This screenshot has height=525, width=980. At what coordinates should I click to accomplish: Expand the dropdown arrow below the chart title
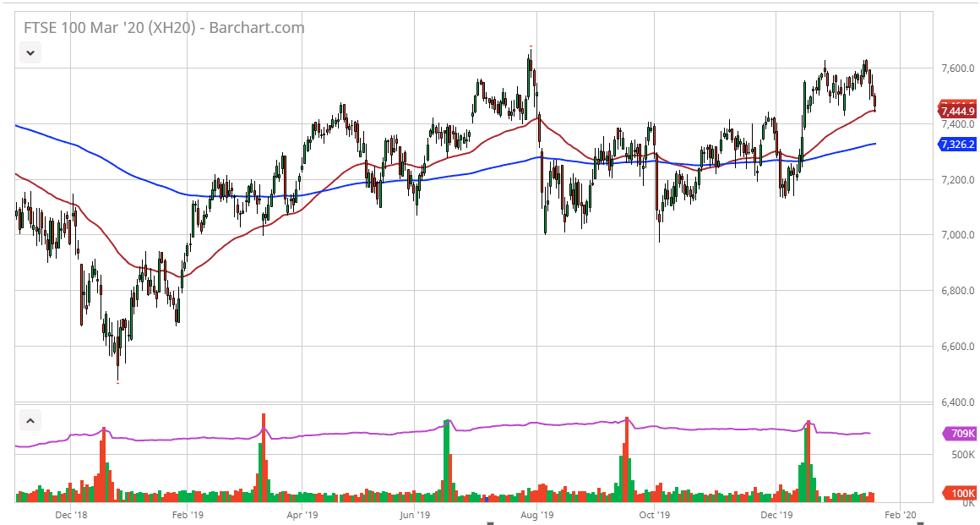point(30,52)
